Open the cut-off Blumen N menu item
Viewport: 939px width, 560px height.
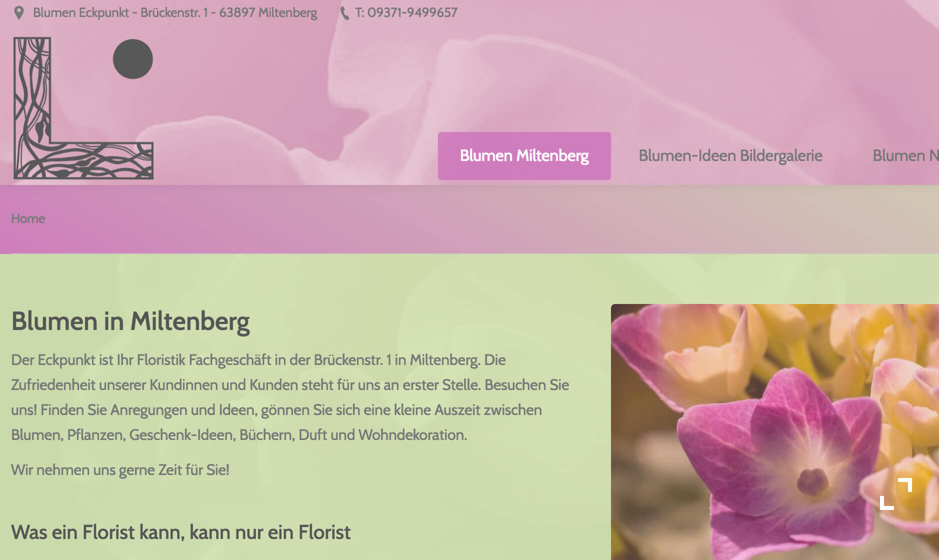905,155
